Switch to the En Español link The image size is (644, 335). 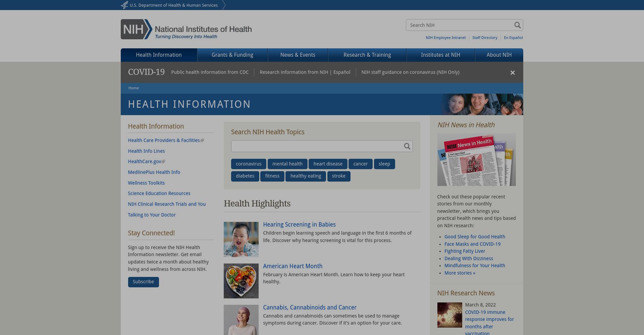click(x=513, y=38)
